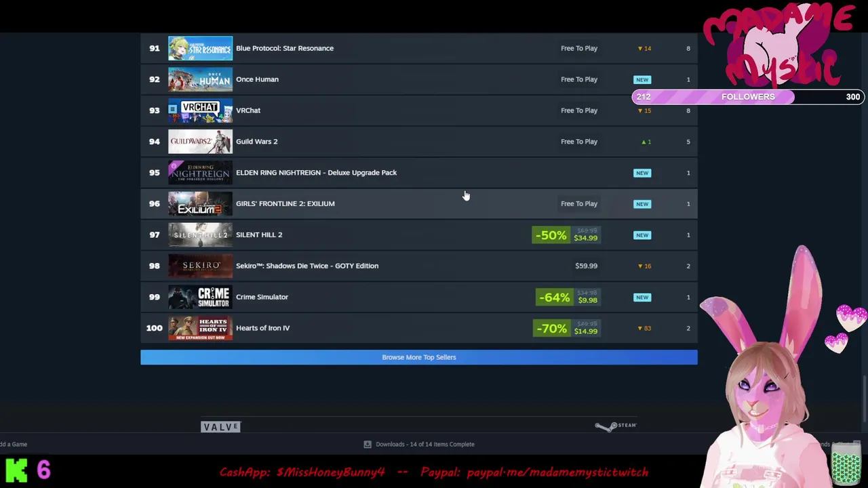Screen dimensions: 868x488
Task: Click weeks-on-chart value for VRChat
Action: pyautogui.click(x=688, y=110)
